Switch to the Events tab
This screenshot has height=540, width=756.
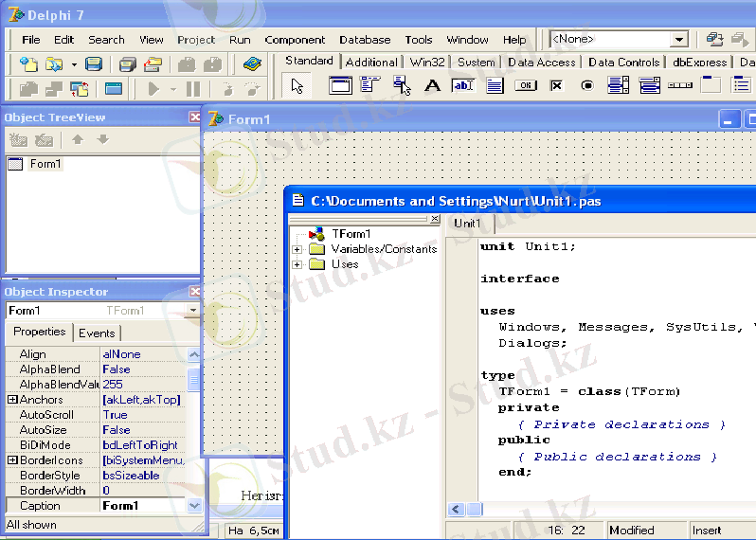click(x=97, y=333)
